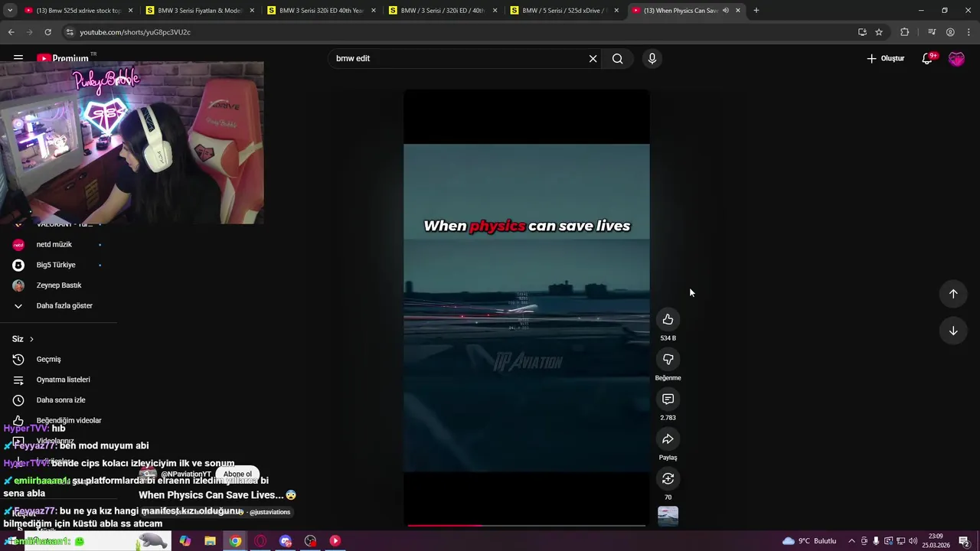
Task: Click Oluştur create button
Action: pos(885,58)
